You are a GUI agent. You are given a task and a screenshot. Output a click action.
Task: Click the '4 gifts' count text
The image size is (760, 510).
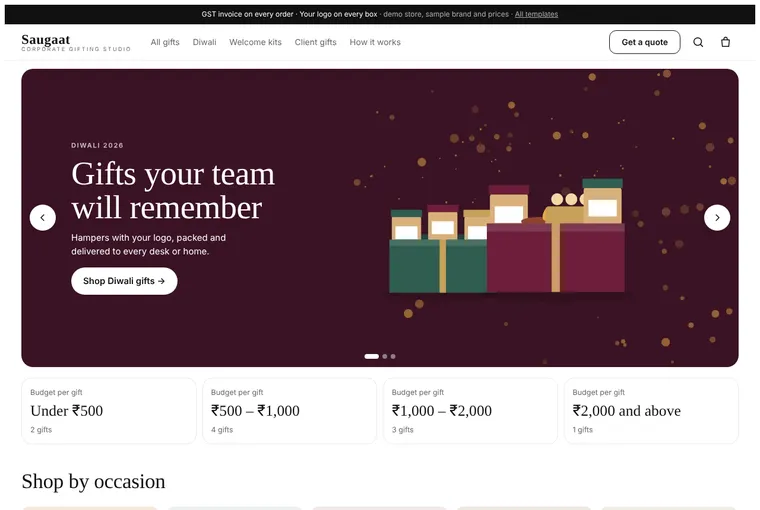point(222,430)
